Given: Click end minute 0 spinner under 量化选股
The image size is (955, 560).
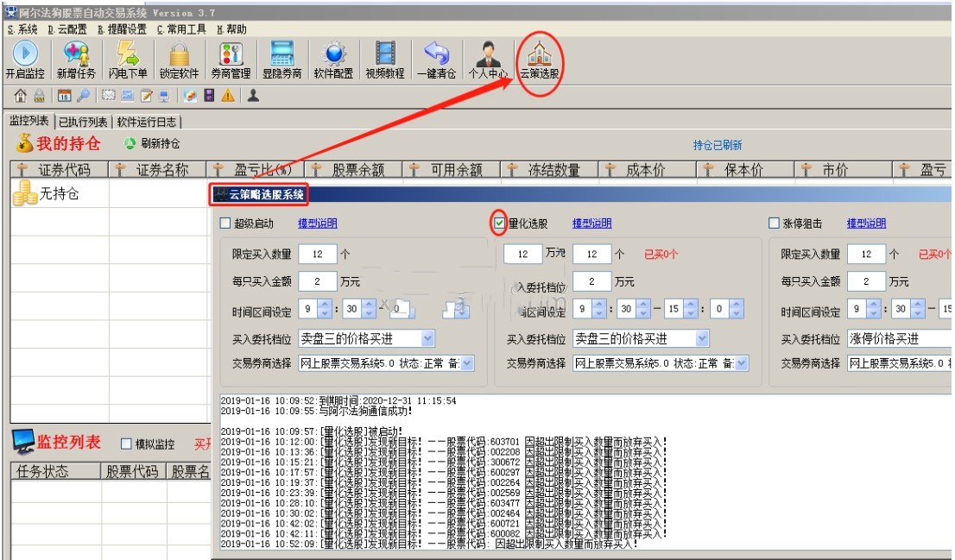Looking at the screenshot, I should tap(726, 309).
